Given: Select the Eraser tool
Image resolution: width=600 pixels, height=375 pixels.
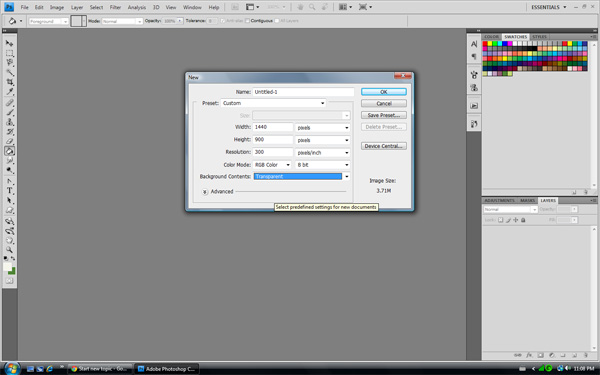Looking at the screenshot, I should coord(9,141).
